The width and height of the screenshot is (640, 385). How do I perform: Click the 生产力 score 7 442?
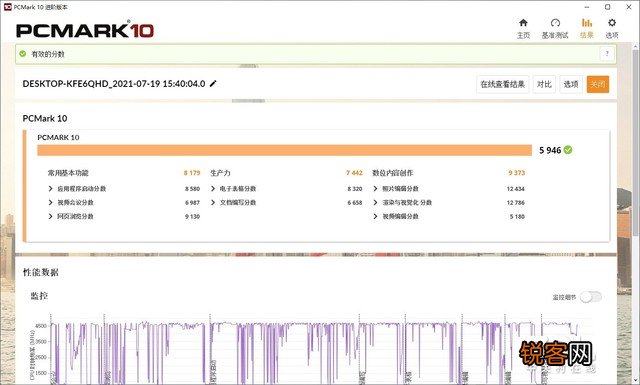click(354, 173)
